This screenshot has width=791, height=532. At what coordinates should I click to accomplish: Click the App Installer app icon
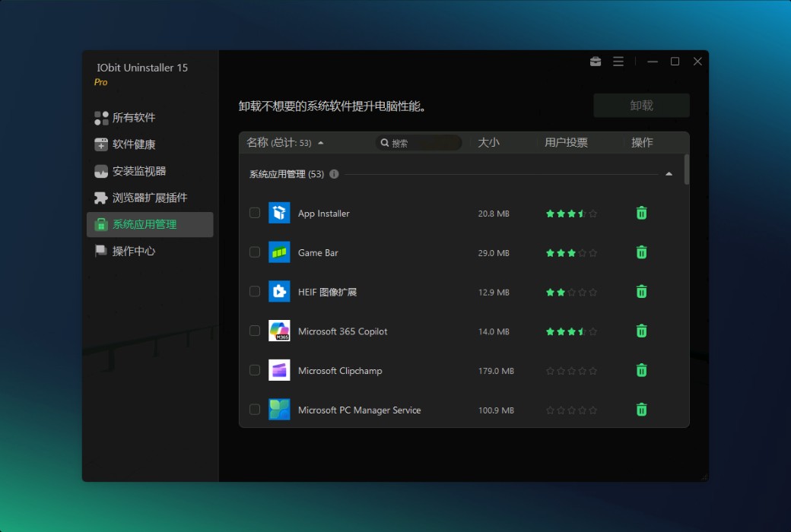279,213
